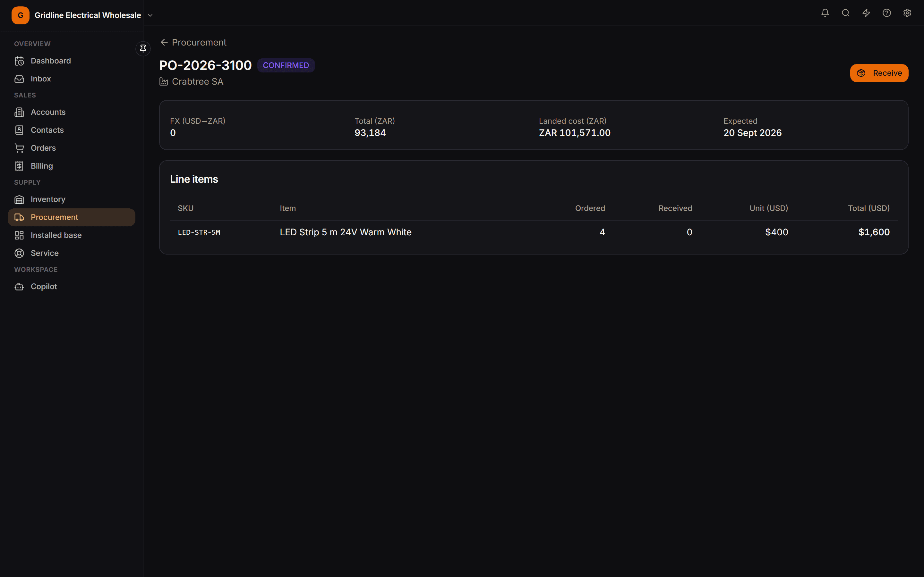Click the orange G workspace logo

pyautogui.click(x=20, y=15)
